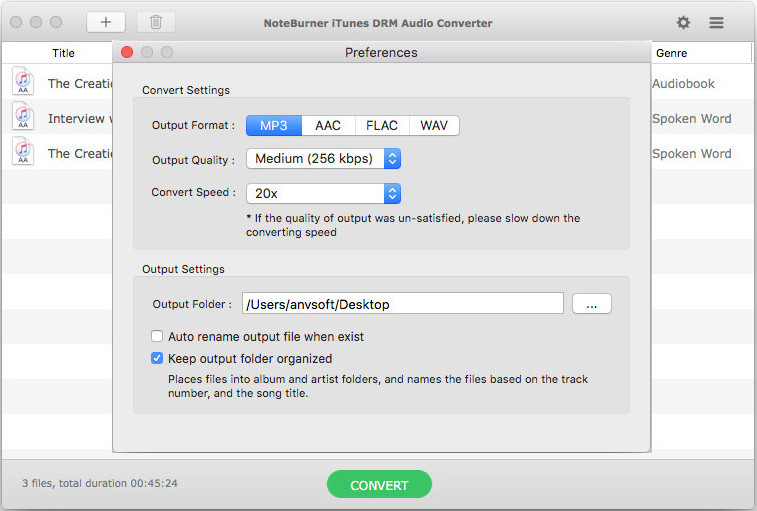The height and width of the screenshot is (511, 757).
Task: Select the third row's audio file icon
Action: [x=23, y=151]
